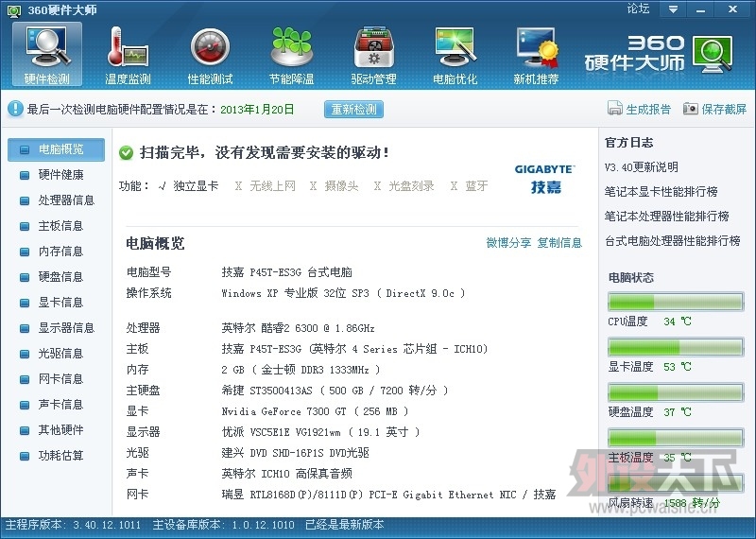Click the 独立显卡 feature label
Screen dimensions: 756x539
click(196, 186)
